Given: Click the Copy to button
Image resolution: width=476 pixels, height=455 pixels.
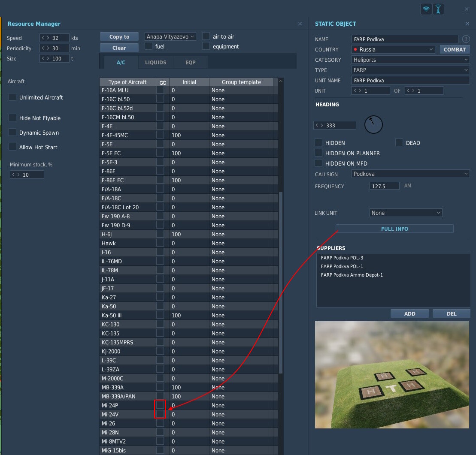Looking at the screenshot, I should (119, 37).
